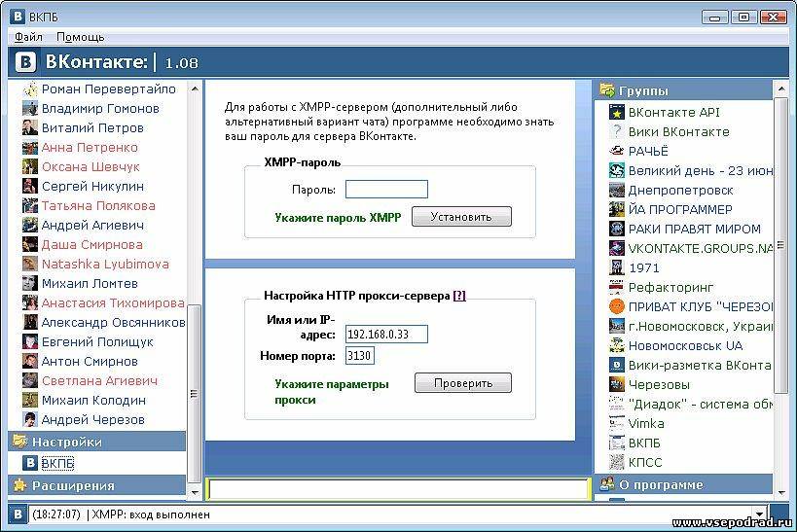Open group "Диадок" - система

(x=701, y=404)
